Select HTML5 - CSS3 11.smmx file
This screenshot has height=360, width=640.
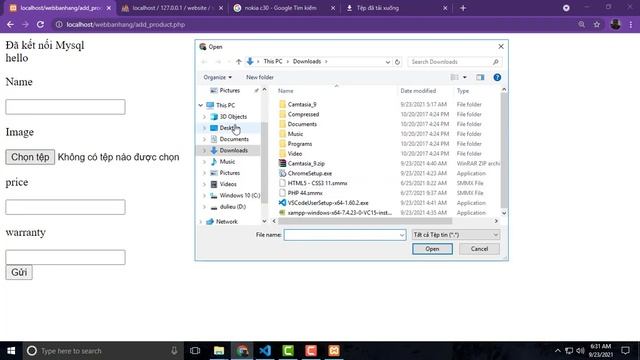click(313, 183)
